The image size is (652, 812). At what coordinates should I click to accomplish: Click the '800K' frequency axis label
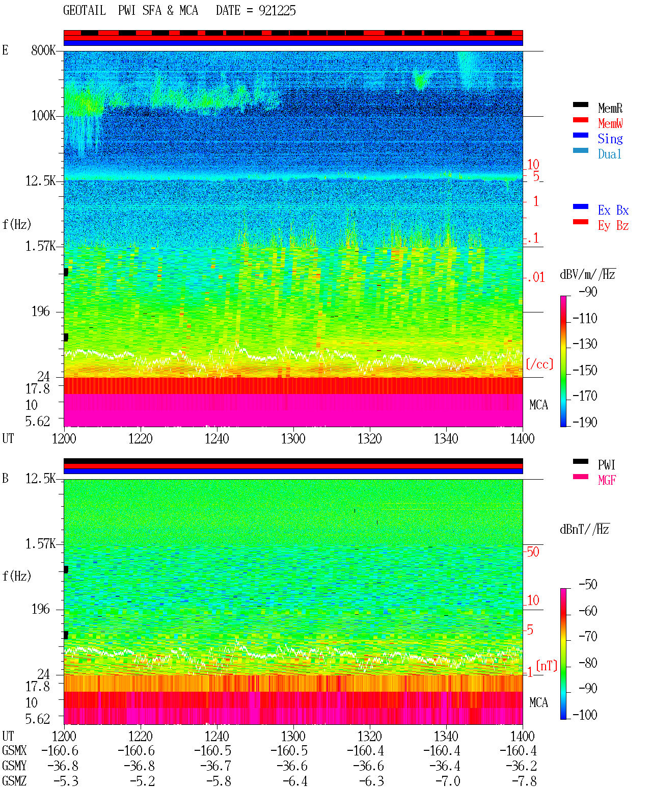click(x=43, y=50)
